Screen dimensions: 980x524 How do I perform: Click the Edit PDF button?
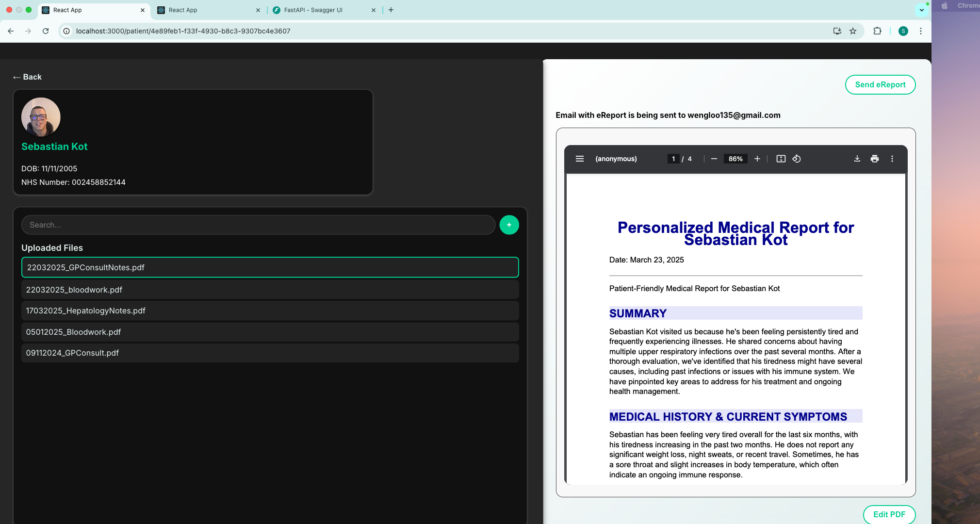click(889, 514)
